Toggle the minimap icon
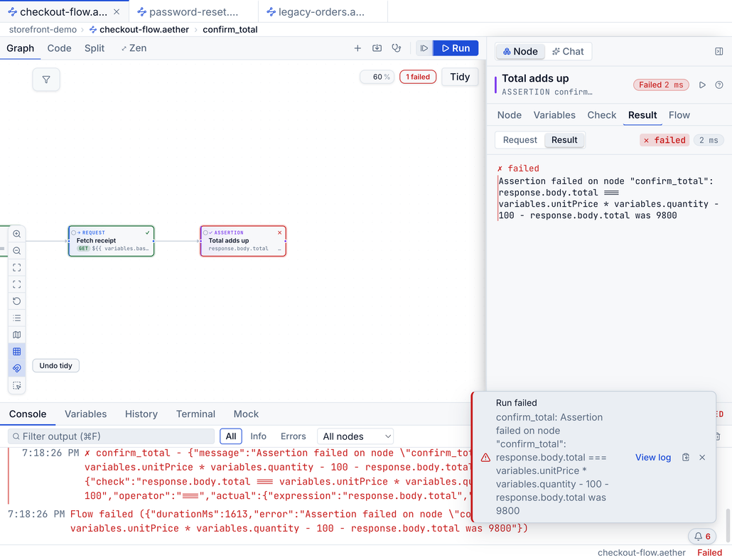 (17, 335)
